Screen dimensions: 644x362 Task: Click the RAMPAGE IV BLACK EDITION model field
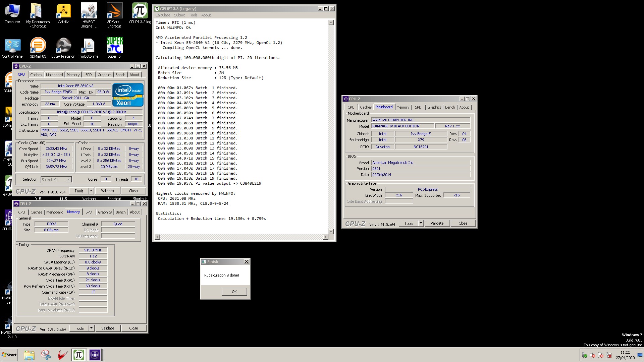click(403, 126)
